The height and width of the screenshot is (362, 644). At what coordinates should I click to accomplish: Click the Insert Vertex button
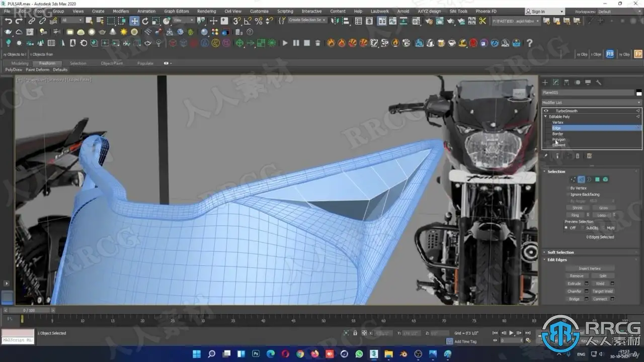[x=590, y=268]
